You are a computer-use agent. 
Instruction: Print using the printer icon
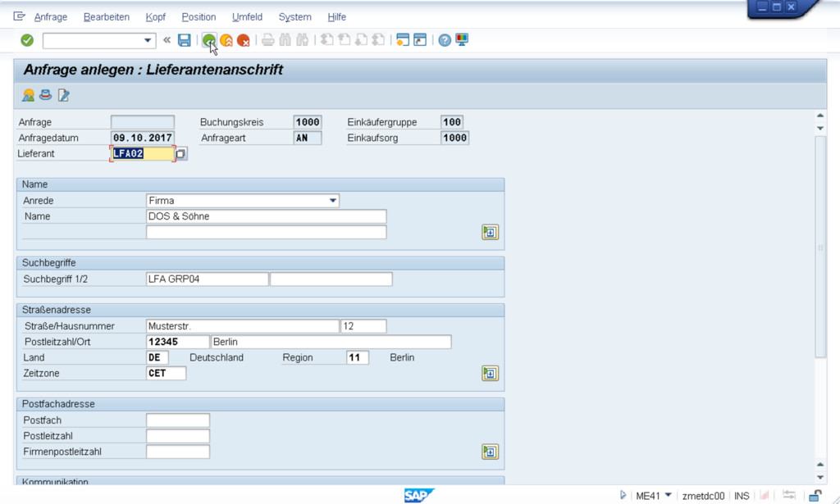pos(268,40)
